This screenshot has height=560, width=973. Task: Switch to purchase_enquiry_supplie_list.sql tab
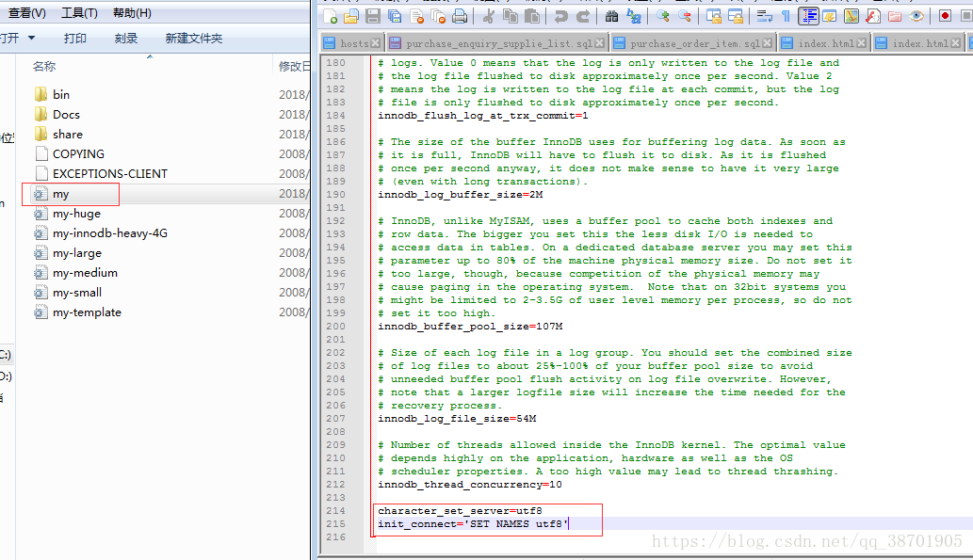(x=499, y=43)
